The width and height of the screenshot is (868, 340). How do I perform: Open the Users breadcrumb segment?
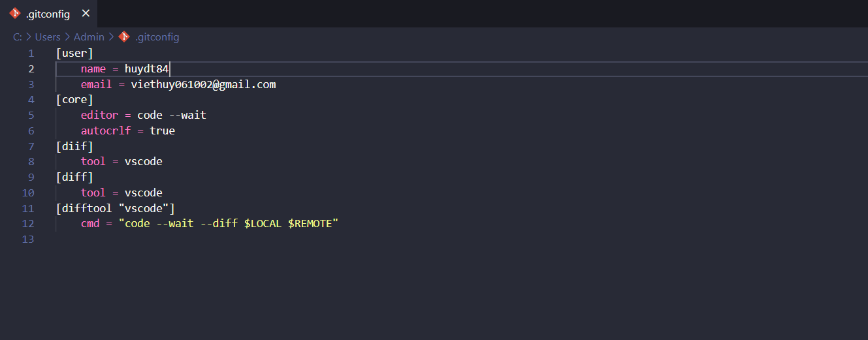click(x=48, y=37)
